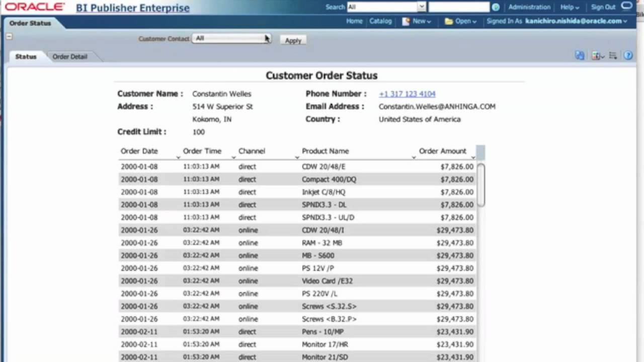Click the BI Publisher Enterprise title
The height and width of the screenshot is (362, 644).
pyautogui.click(x=133, y=8)
